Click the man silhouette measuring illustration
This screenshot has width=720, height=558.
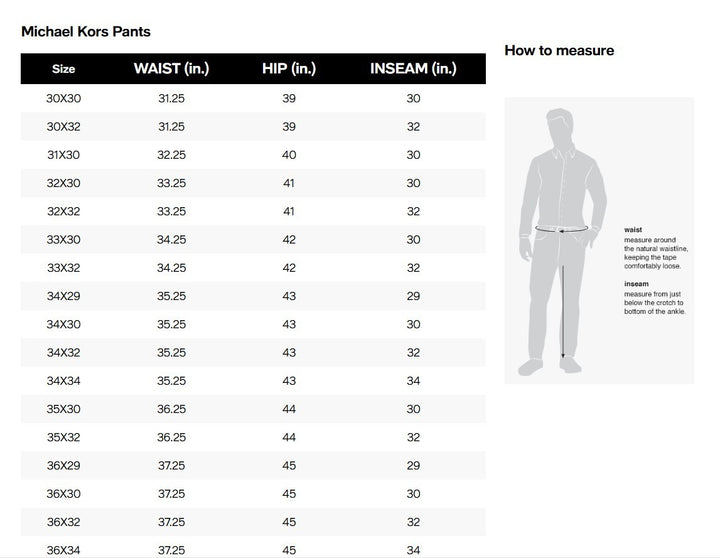[x=562, y=242]
